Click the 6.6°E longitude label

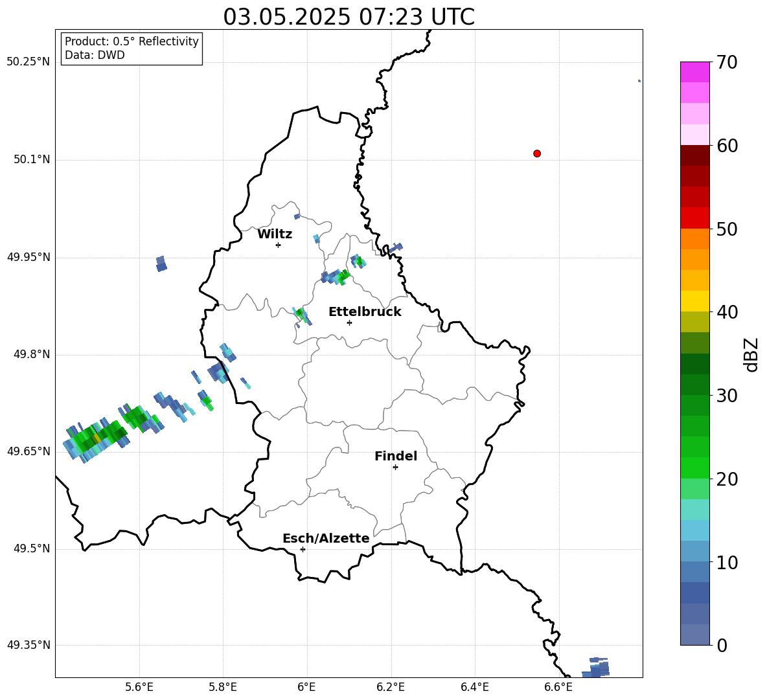(x=558, y=687)
